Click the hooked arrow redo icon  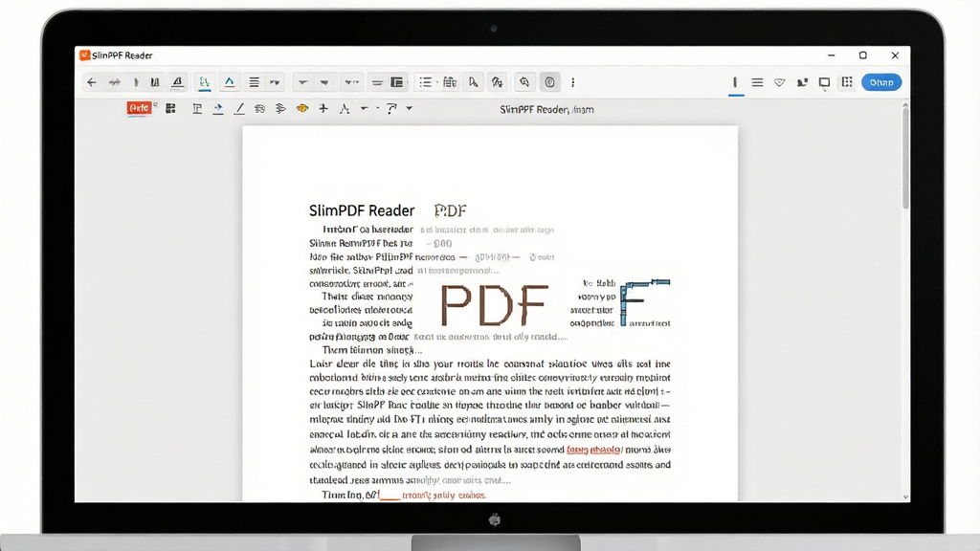point(391,109)
